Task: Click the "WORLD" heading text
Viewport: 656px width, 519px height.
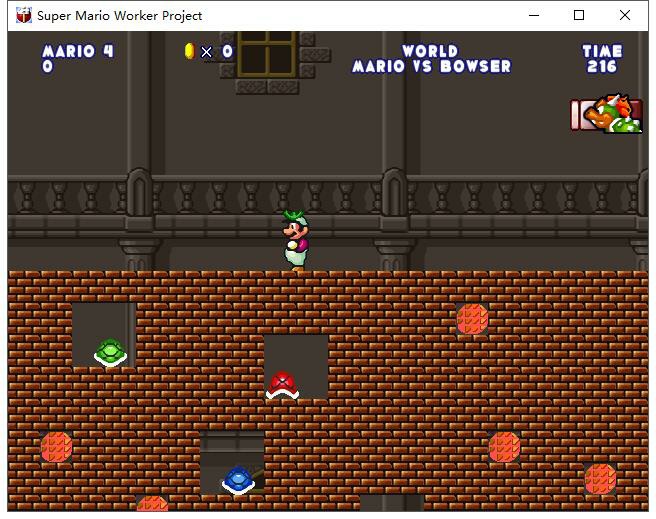Action: coord(430,51)
